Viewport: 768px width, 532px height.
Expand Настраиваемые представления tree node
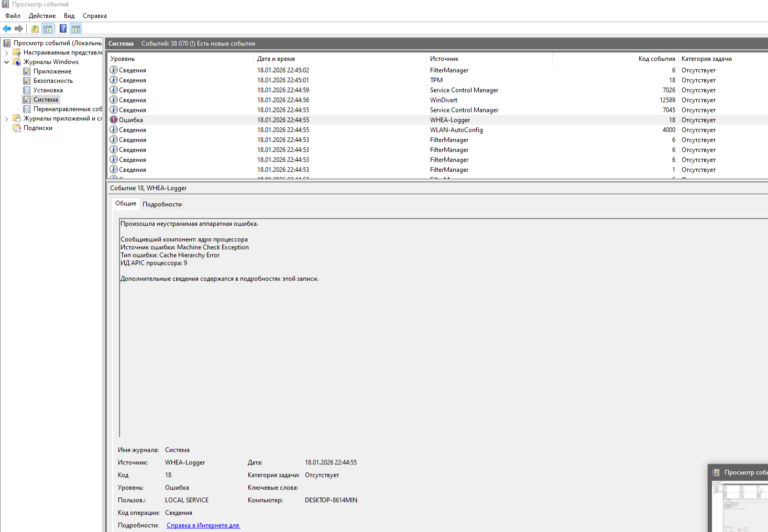click(x=6, y=52)
